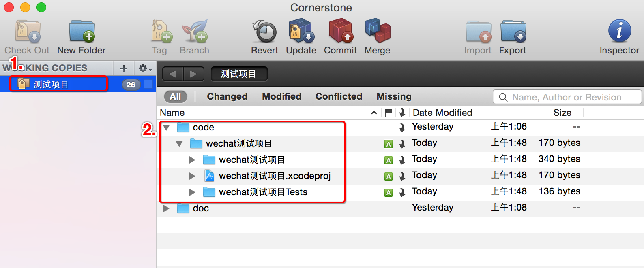Click the 测试项目 path breadcrumb button
This screenshot has height=268, width=644.
coord(239,74)
